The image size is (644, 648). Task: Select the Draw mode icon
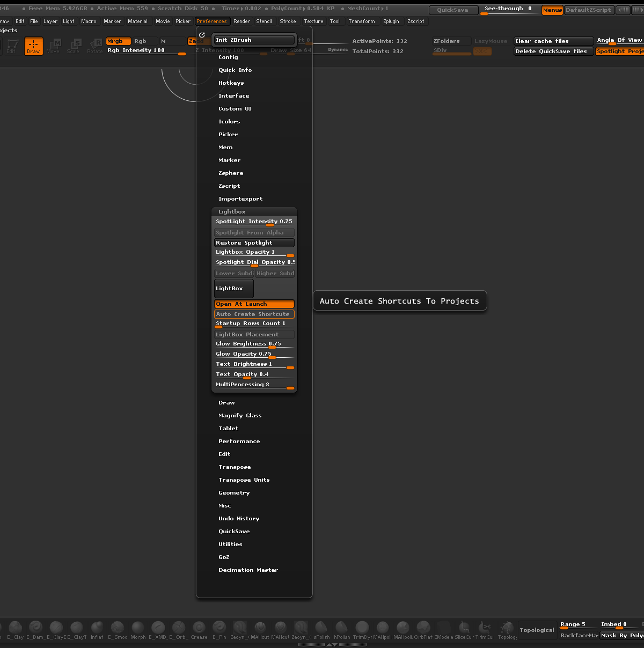[x=33, y=46]
